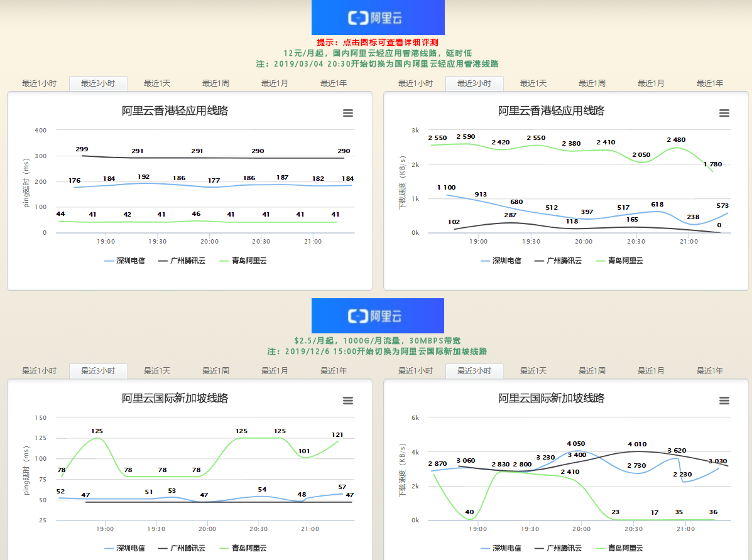The image size is (752, 560).
Task: Switch Hong Kong ping chart to 最近1天
Action: (x=157, y=83)
